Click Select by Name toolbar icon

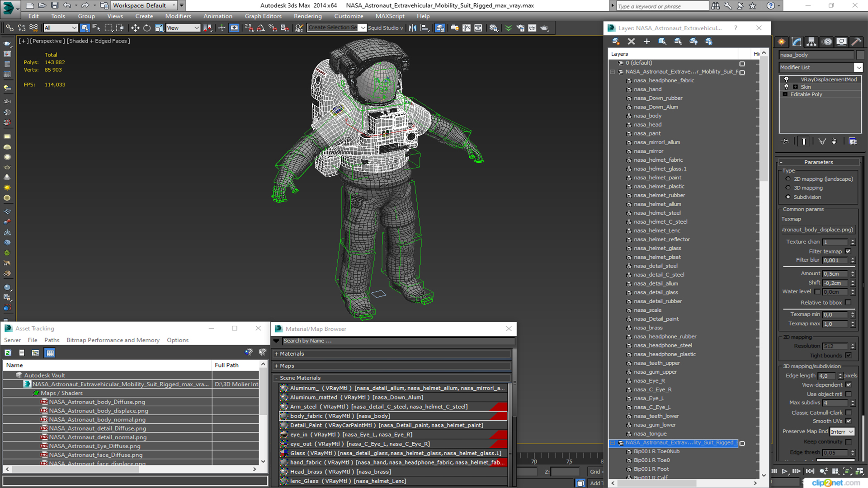tap(96, 28)
